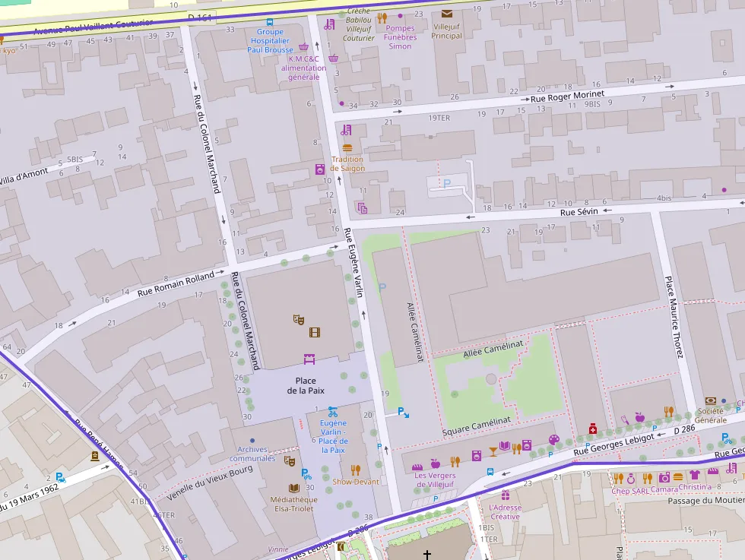Viewport: 745px width, 560px height.
Task: Click the Archives communales label
Action: click(252, 454)
